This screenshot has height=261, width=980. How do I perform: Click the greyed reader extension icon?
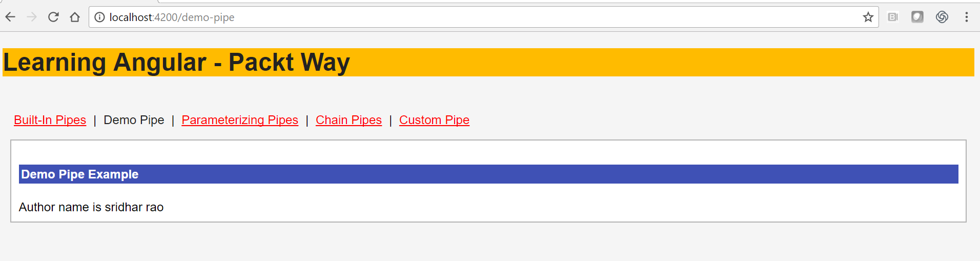(x=893, y=17)
